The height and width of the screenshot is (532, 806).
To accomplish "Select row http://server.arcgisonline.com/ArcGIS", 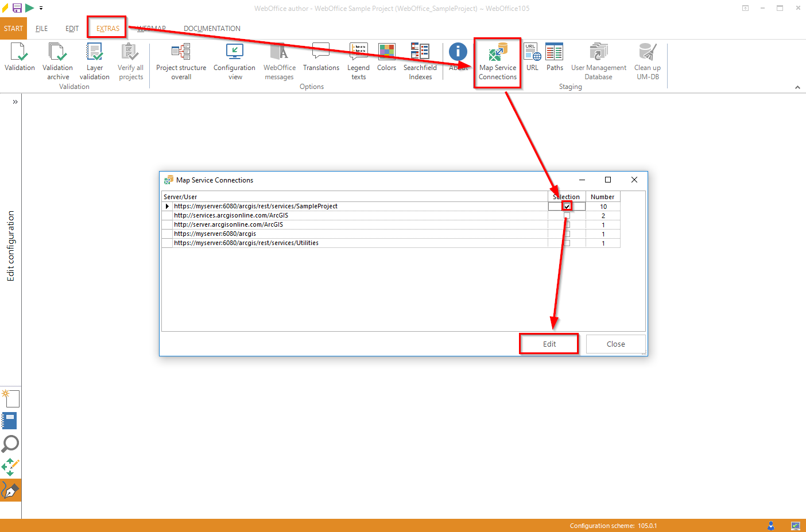I will [361, 224].
